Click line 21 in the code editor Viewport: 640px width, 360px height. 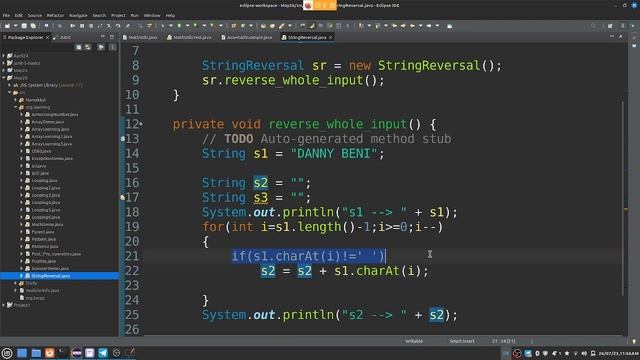[x=383, y=256]
